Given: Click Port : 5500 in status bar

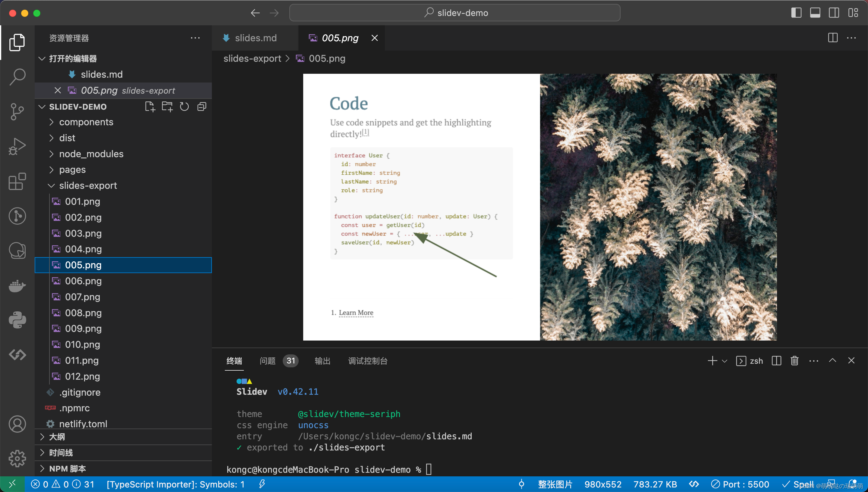Looking at the screenshot, I should (740, 484).
